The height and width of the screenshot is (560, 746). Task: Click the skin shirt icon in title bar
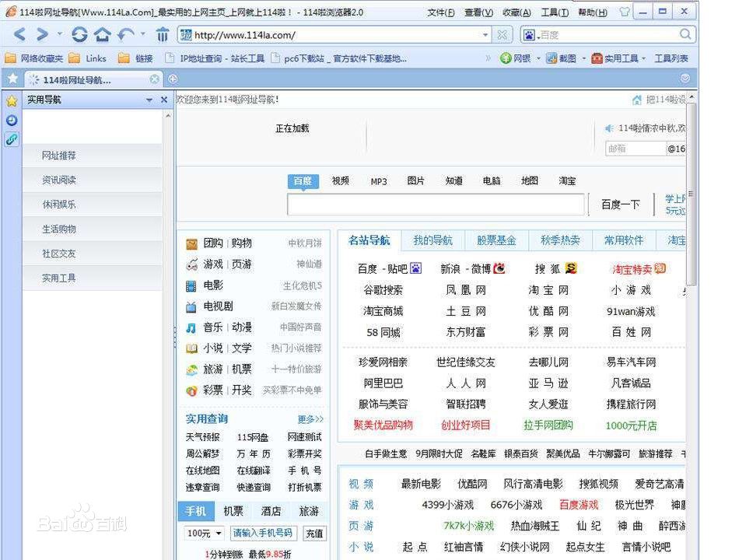pos(624,12)
